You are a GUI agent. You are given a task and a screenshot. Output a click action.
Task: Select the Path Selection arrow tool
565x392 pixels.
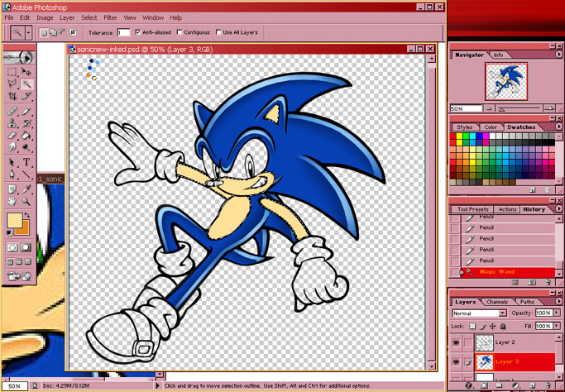click(12, 162)
